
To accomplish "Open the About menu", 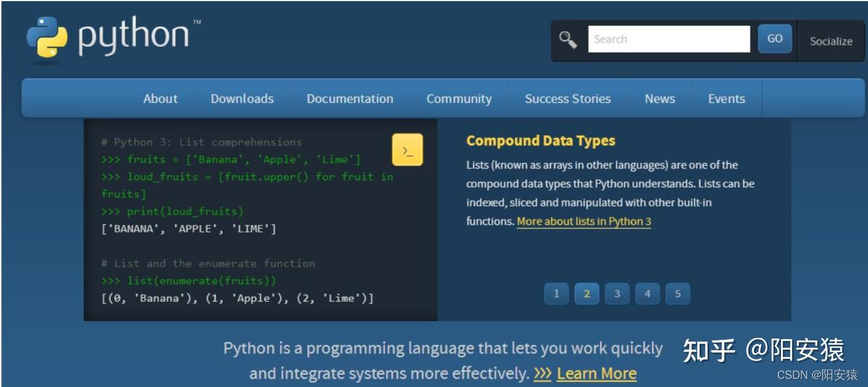I will click(160, 98).
